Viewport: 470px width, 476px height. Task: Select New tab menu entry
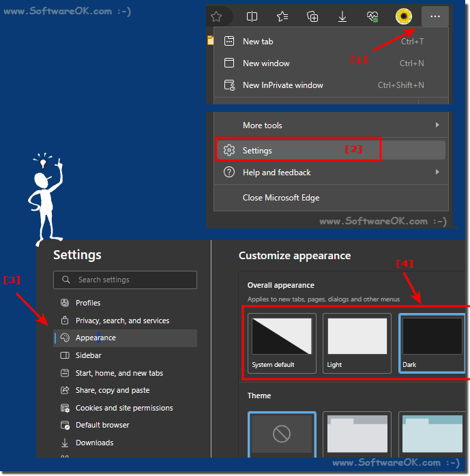[x=331, y=41]
